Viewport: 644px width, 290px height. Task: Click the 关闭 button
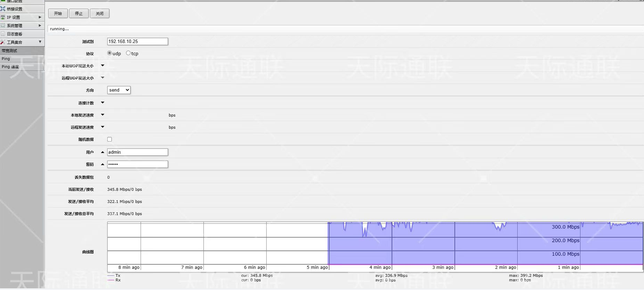pyautogui.click(x=100, y=14)
